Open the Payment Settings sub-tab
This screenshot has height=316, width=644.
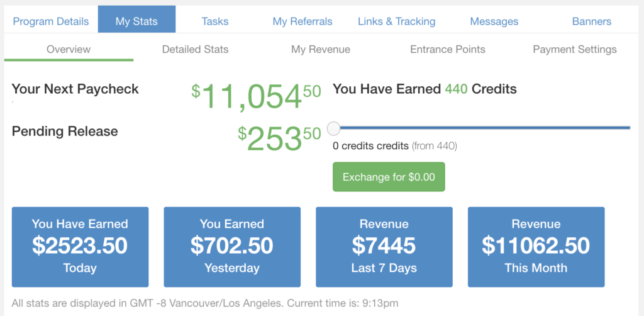click(575, 49)
